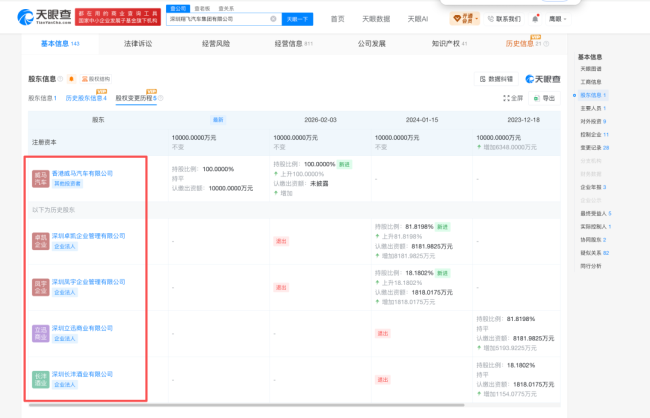The image size is (650, 418).
Task: Open 天眼数据 in top navigation
Action: [x=376, y=19]
